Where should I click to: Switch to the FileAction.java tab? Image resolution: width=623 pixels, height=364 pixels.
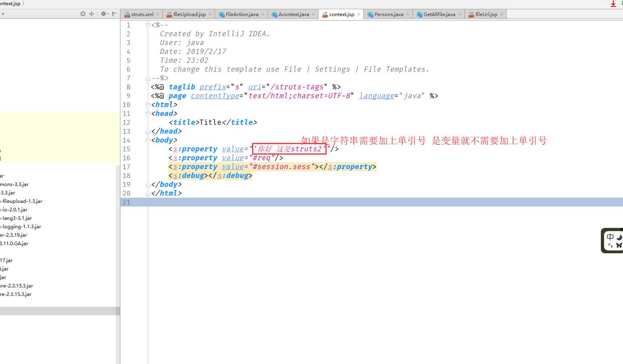(242, 14)
